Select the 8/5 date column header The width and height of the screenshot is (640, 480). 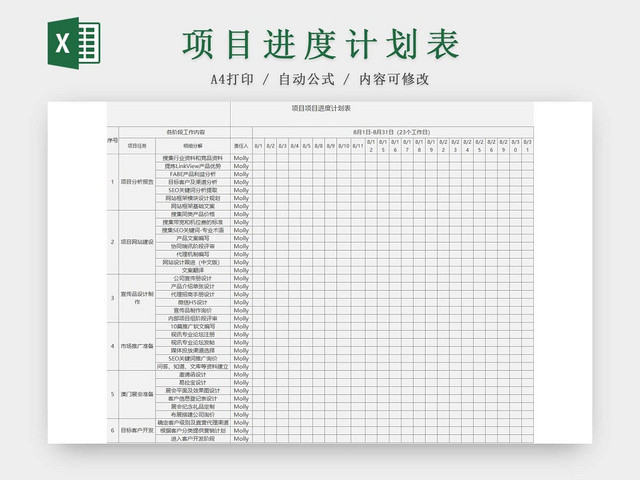click(x=307, y=146)
